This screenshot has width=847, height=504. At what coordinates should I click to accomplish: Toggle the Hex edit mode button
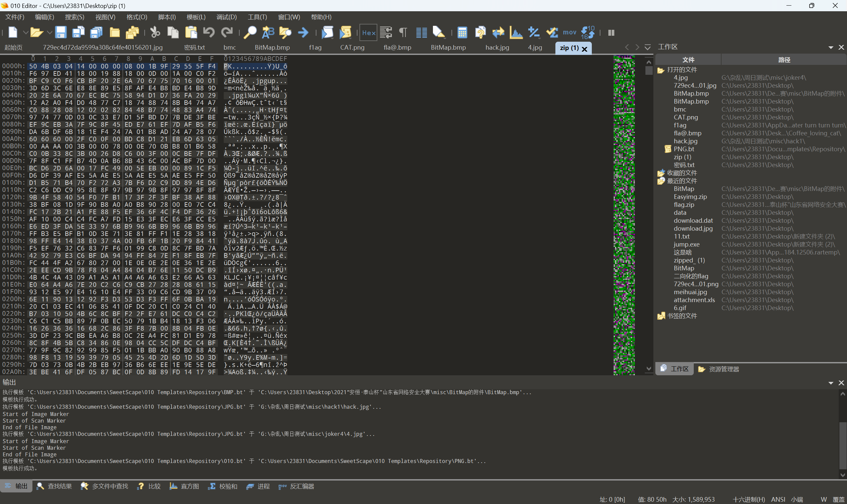[x=368, y=33]
